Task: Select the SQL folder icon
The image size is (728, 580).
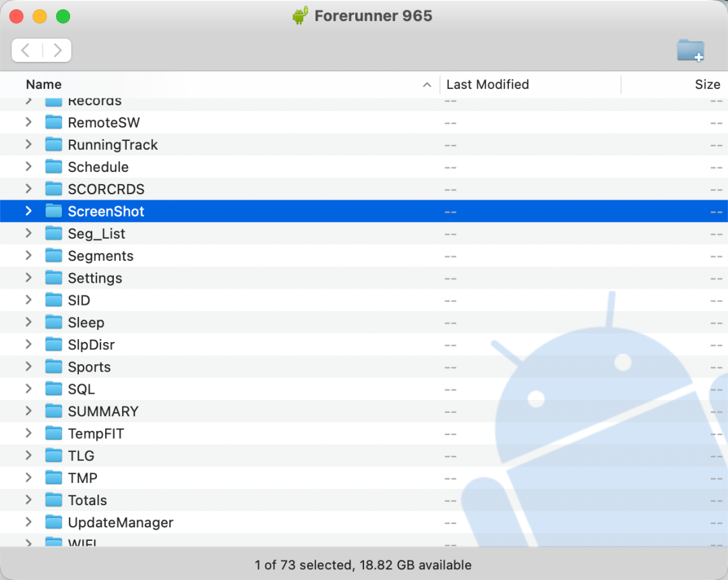Action: click(54, 389)
